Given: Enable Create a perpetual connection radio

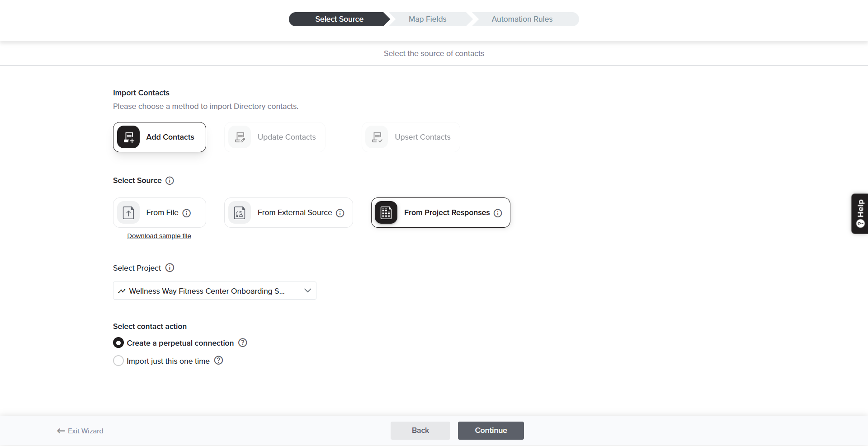Looking at the screenshot, I should click(118, 343).
